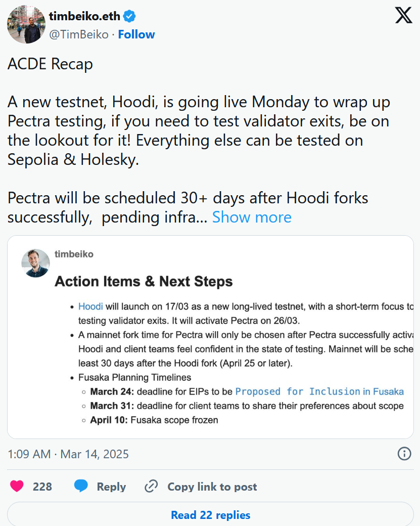Open the Hoodi link
420x526 pixels.
click(90, 306)
